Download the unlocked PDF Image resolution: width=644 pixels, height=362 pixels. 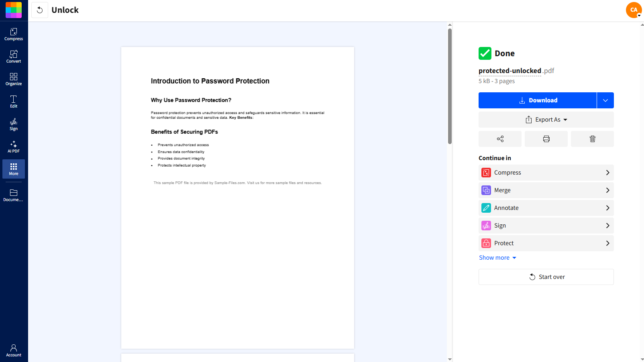(x=538, y=100)
